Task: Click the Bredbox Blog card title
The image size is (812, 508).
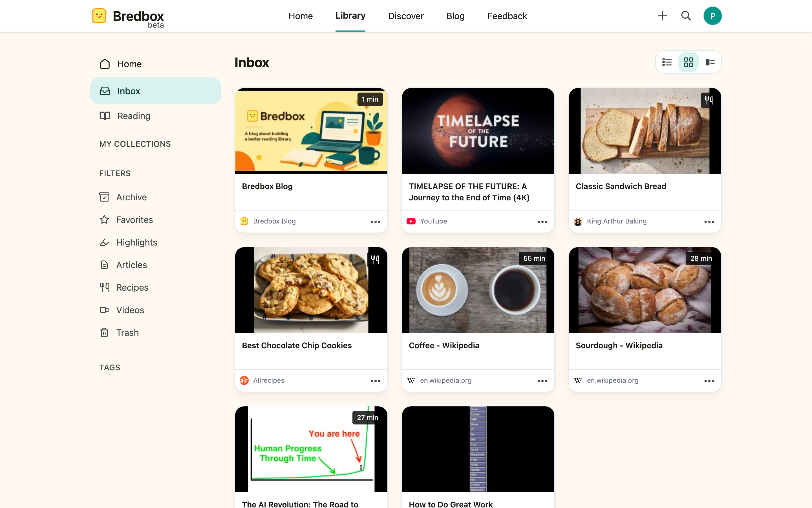Action: point(267,186)
